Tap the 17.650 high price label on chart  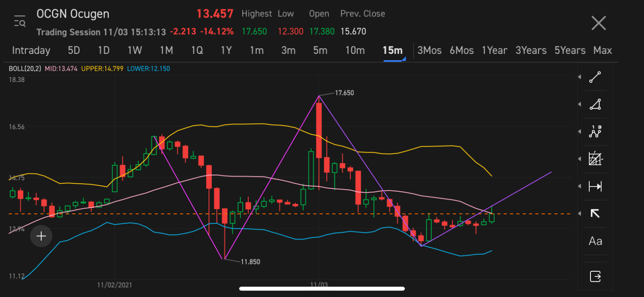tap(345, 93)
